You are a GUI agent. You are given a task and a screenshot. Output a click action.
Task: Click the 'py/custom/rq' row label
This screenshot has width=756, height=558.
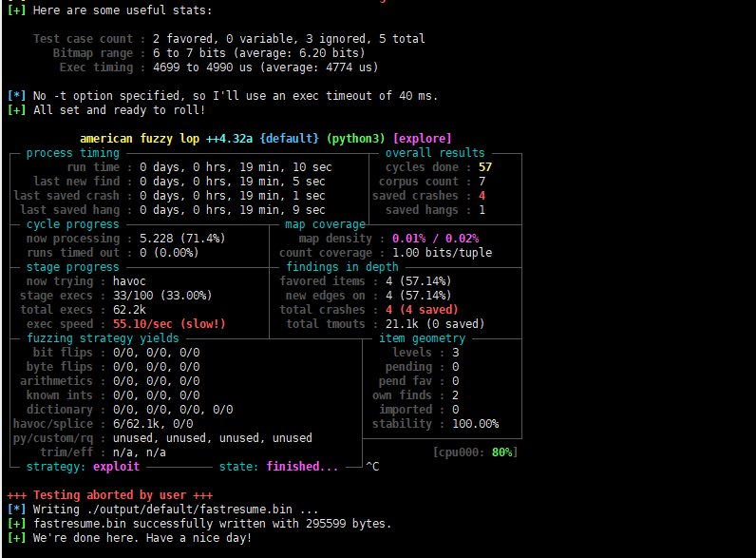click(53, 438)
